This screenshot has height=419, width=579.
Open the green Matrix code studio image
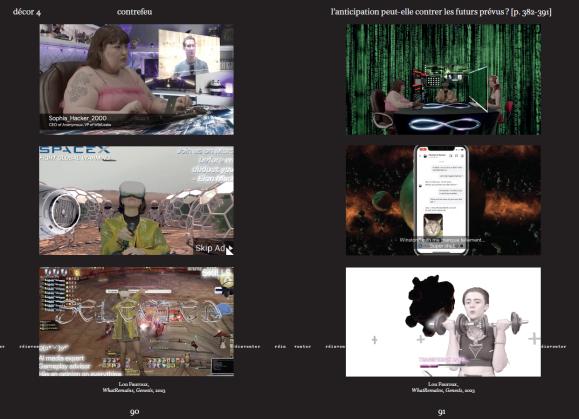pos(443,79)
